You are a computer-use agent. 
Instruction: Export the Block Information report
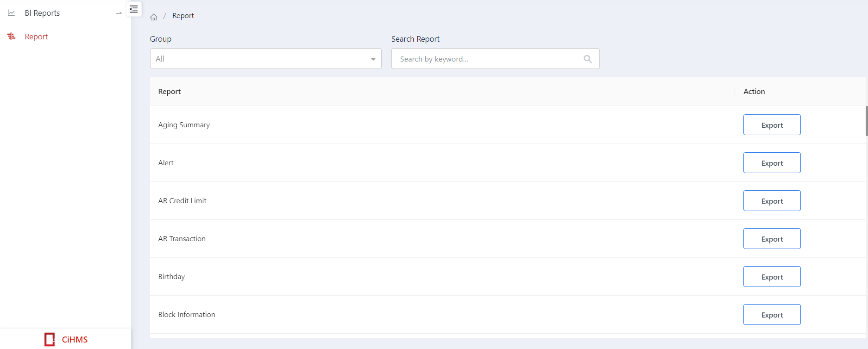pos(772,315)
